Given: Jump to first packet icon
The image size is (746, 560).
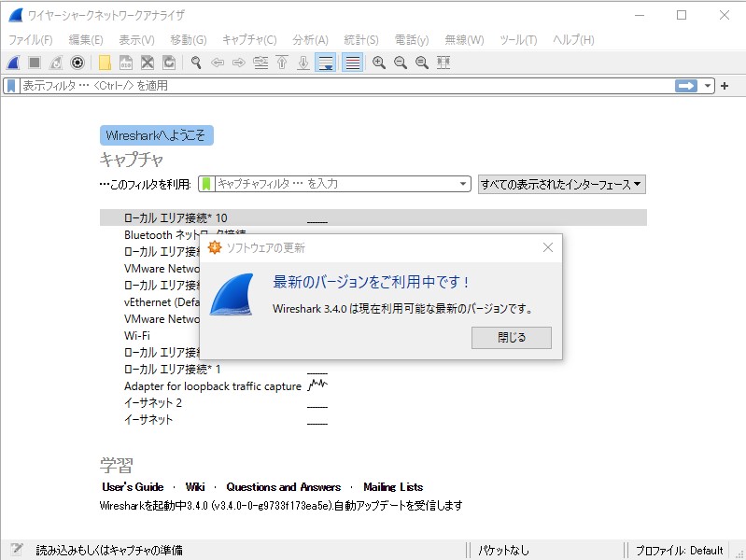Looking at the screenshot, I should 282,63.
